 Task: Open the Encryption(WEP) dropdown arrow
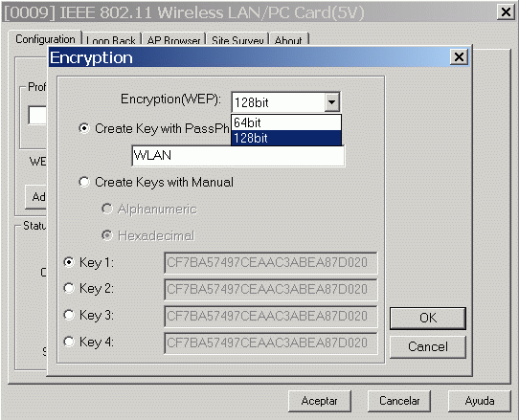point(331,101)
